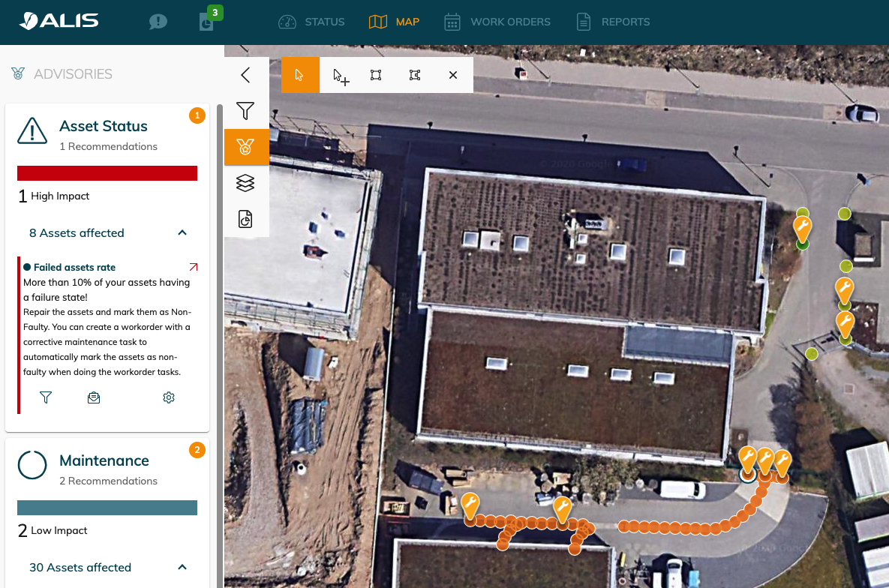This screenshot has height=588, width=889.
Task: Select the pointer selection tool
Action: pyautogui.click(x=300, y=75)
